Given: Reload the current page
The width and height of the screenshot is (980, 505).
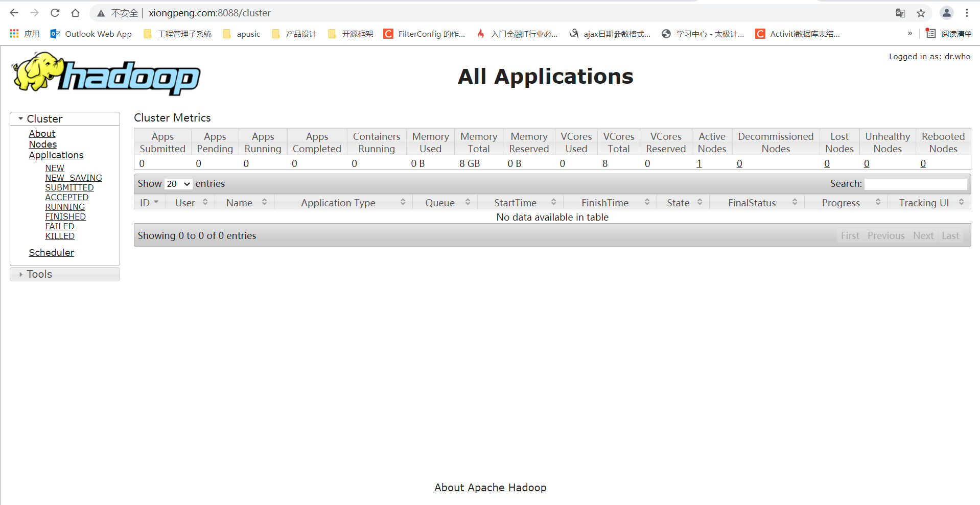Looking at the screenshot, I should pos(55,13).
